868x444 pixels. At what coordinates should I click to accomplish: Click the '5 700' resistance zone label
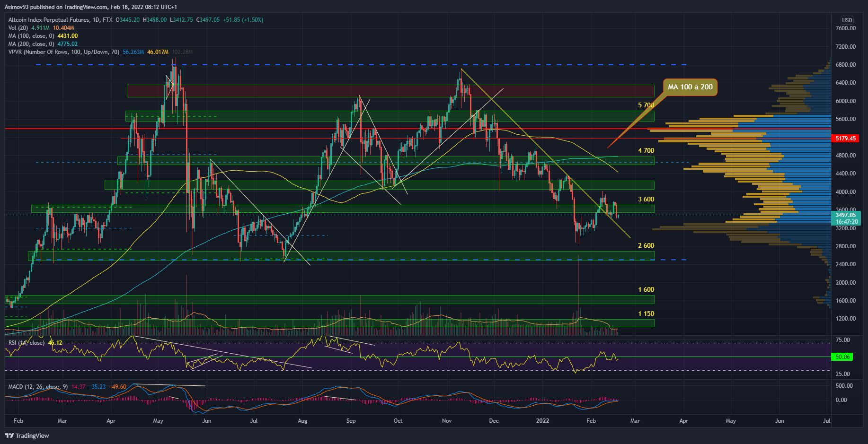pyautogui.click(x=646, y=105)
